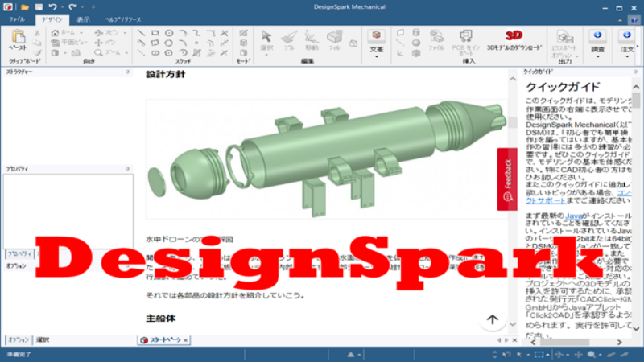Select the Trim Away sketch tool

point(225,33)
